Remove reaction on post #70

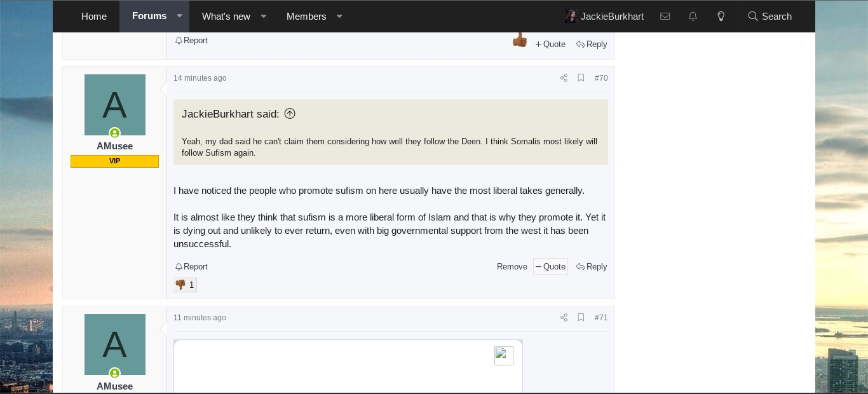click(512, 267)
